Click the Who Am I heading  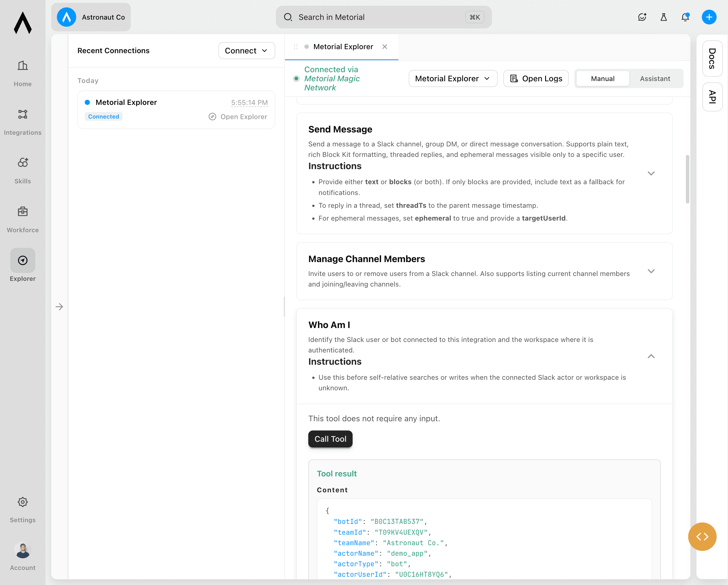pyautogui.click(x=329, y=325)
